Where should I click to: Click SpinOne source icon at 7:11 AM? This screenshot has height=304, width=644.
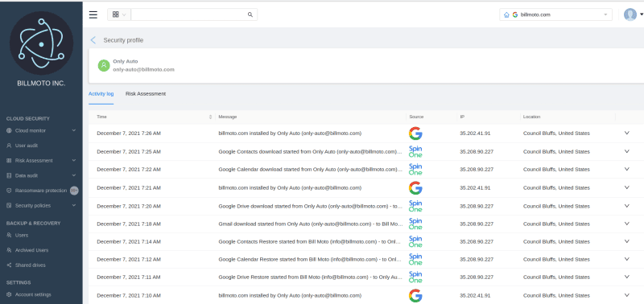point(415,277)
